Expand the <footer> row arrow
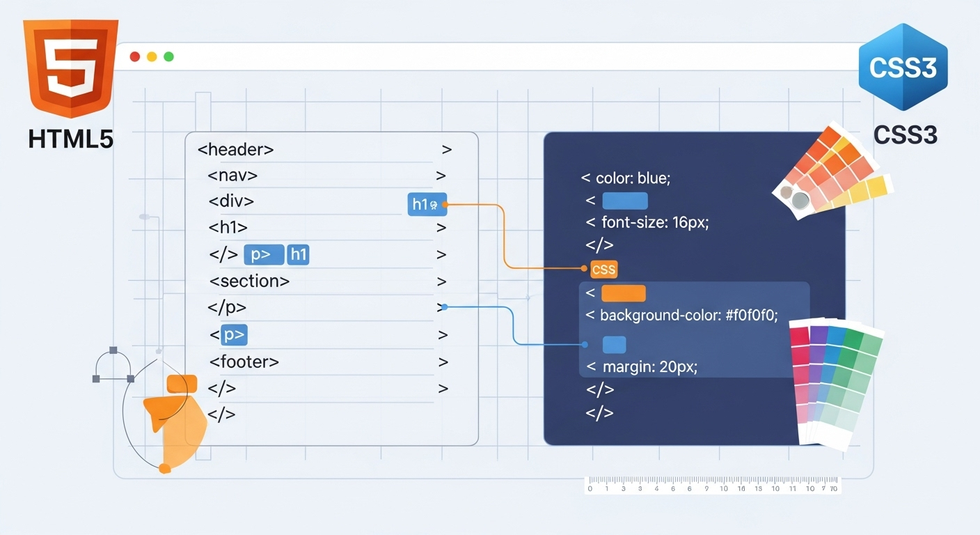 coord(443,362)
